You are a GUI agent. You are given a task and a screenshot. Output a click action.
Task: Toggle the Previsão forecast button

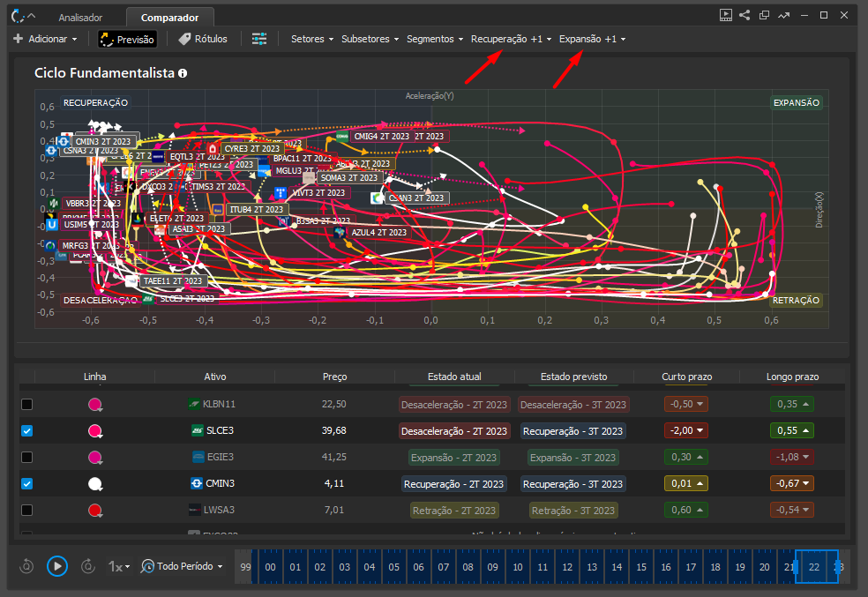[127, 39]
